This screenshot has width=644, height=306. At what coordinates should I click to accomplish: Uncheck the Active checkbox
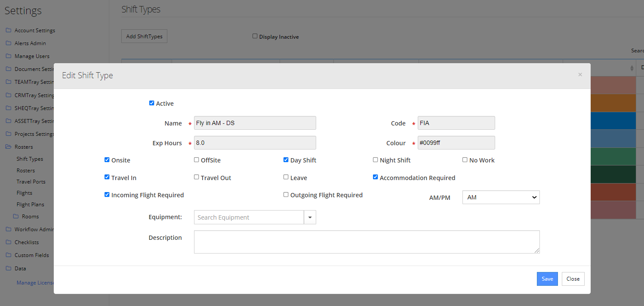tap(151, 103)
